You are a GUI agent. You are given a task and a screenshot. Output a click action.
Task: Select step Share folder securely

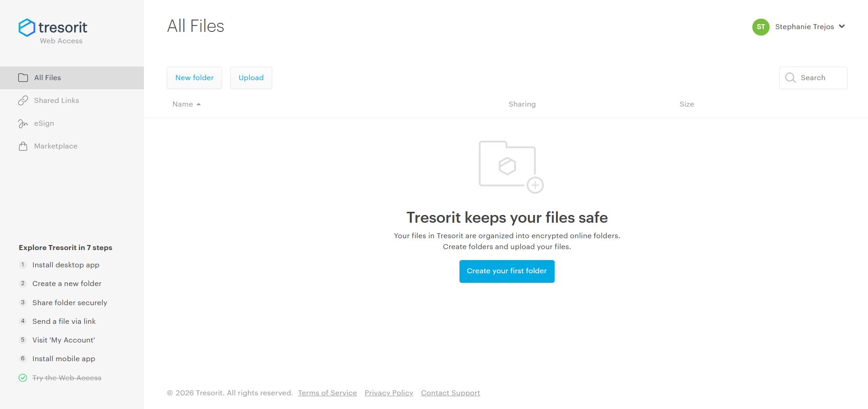(x=70, y=303)
